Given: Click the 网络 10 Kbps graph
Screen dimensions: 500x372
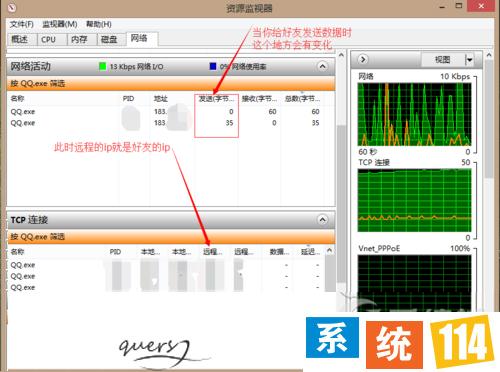Looking at the screenshot, I should click(x=414, y=114).
